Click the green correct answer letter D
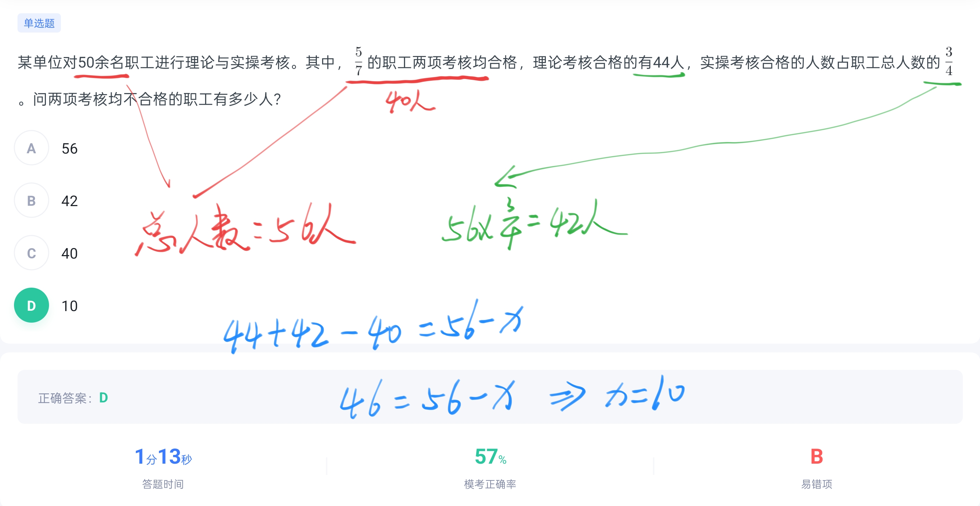Screen dimensions: 980x506 pyautogui.click(x=104, y=398)
